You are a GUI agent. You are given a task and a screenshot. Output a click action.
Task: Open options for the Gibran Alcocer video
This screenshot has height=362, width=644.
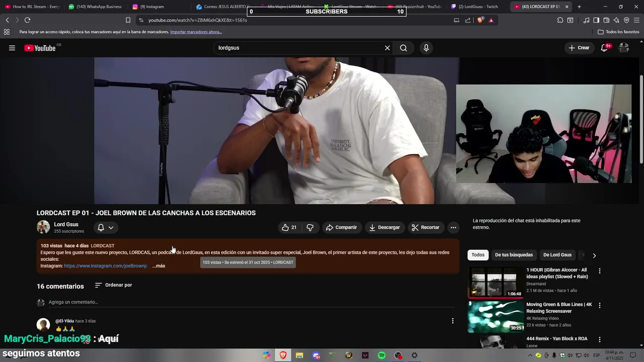point(599,270)
